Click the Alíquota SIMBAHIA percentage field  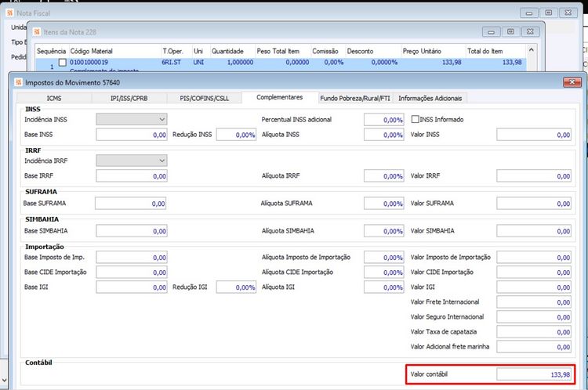383,232
